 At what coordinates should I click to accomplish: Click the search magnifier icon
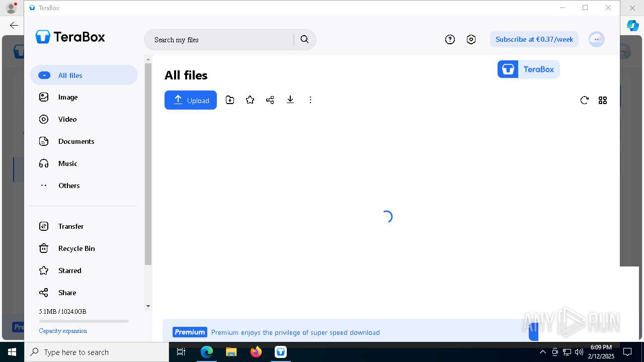pos(304,39)
